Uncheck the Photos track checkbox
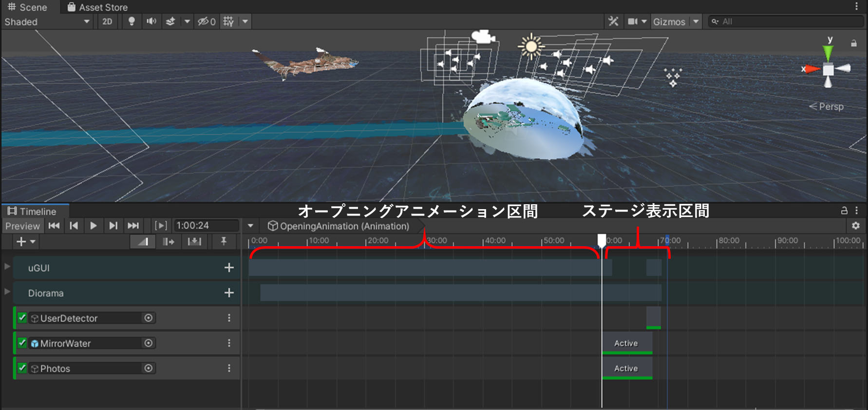Image resolution: width=868 pixels, height=410 pixels. (22, 368)
